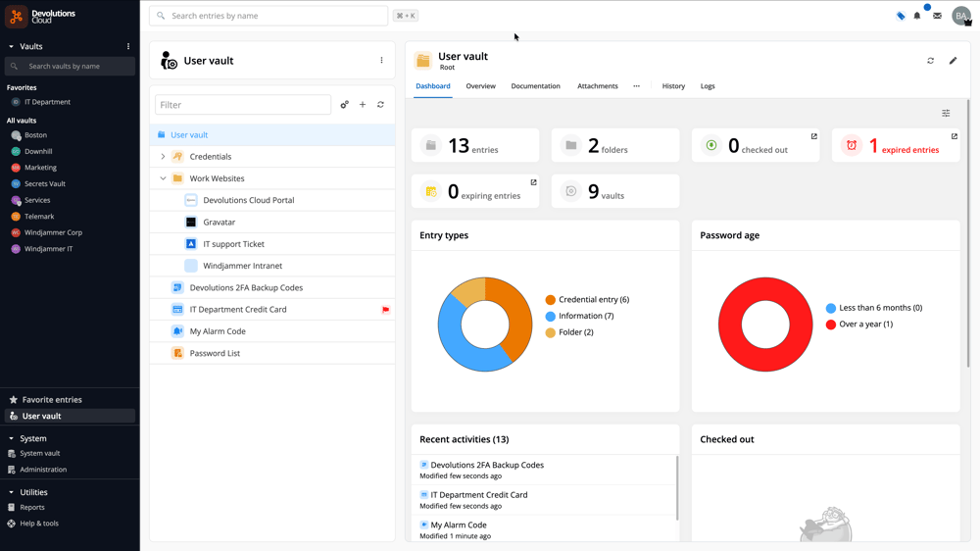Open expired entries external link icon
The image size is (980, 551).
(x=954, y=136)
